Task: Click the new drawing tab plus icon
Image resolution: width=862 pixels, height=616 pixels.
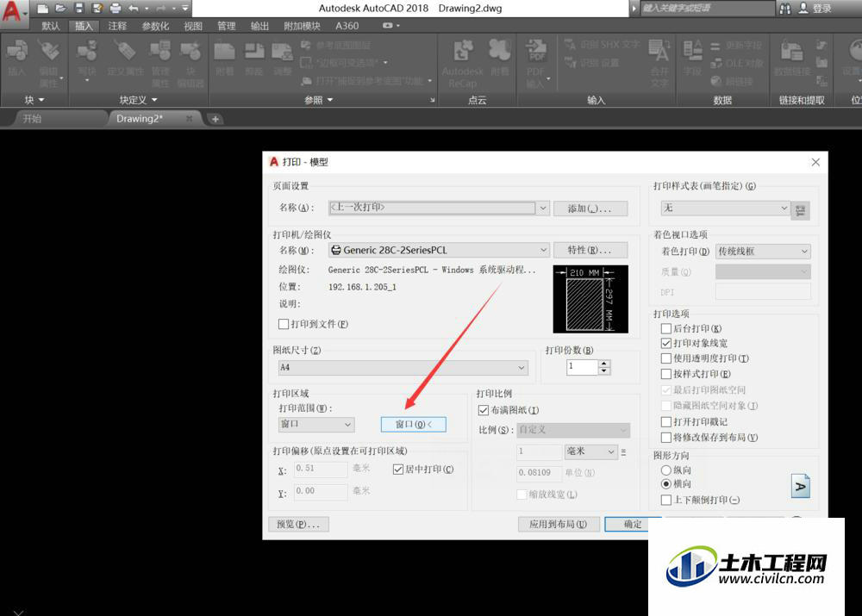Action: 215,119
